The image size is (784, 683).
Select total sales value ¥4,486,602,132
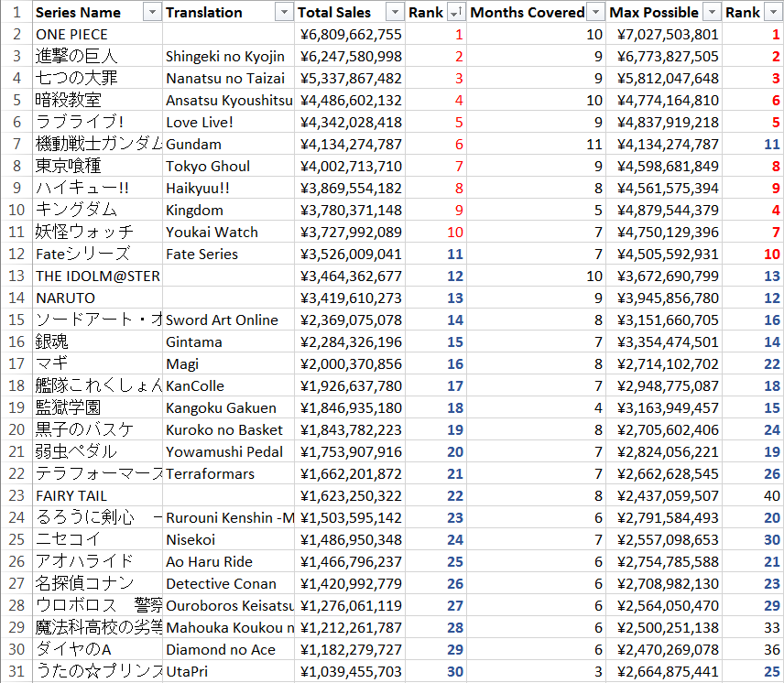tap(350, 101)
